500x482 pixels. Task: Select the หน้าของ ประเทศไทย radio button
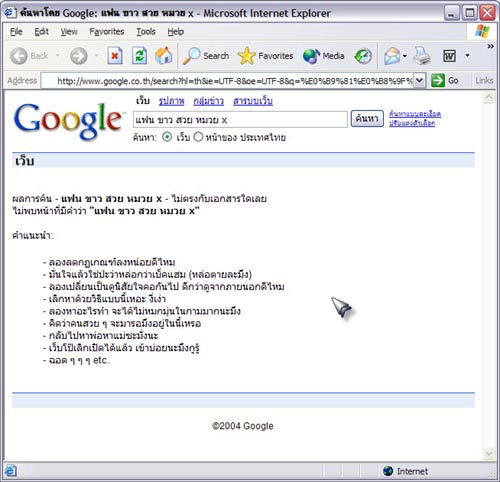click(x=198, y=137)
